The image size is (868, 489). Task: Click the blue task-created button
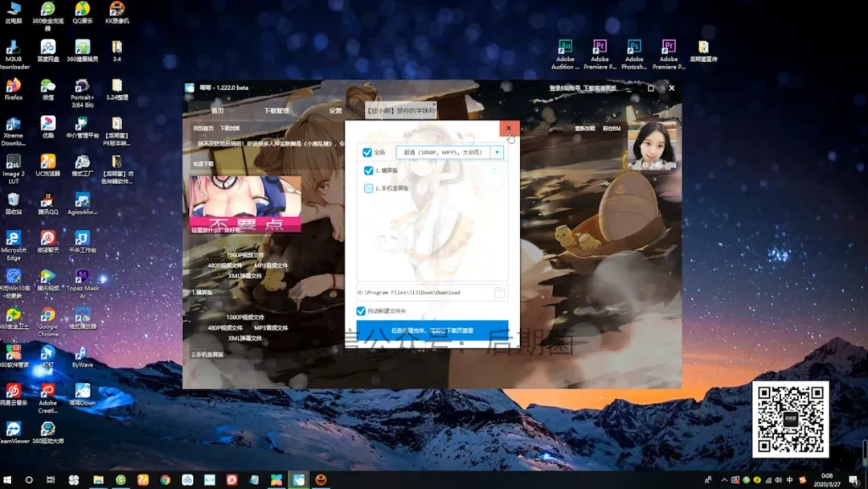coord(432,331)
